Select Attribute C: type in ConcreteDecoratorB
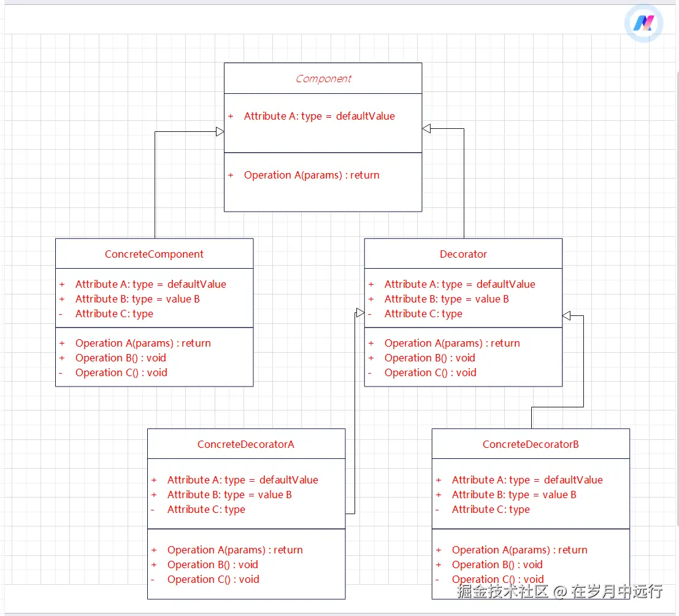 point(491,509)
